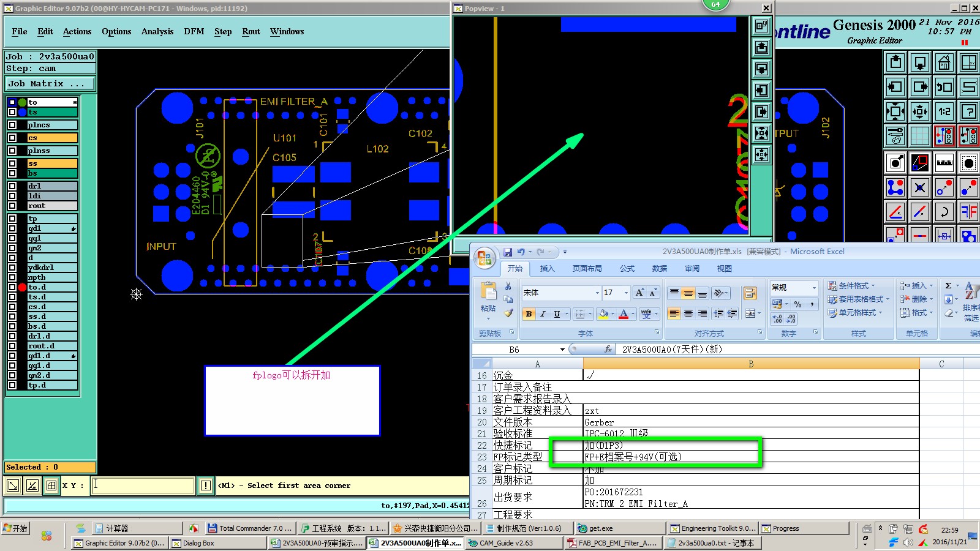The height and width of the screenshot is (551, 980).
Task: Click the rotate arrow tool icon
Action: point(944,212)
